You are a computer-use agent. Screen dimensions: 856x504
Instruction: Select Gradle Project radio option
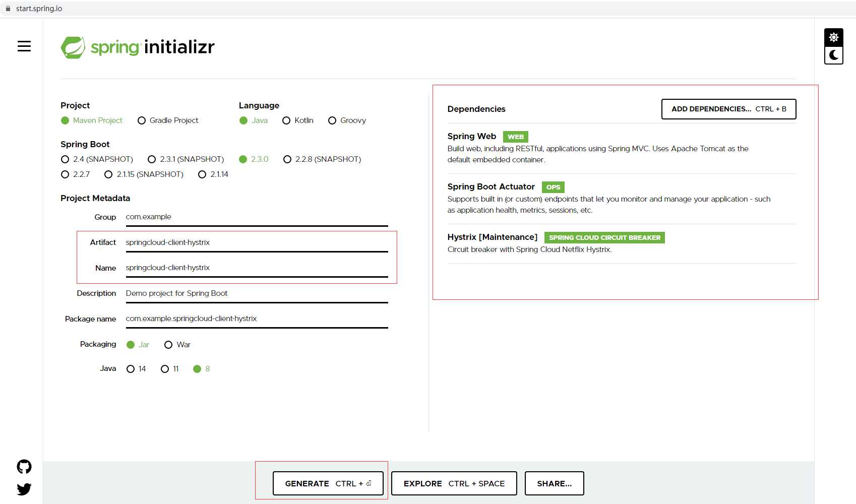(x=168, y=120)
